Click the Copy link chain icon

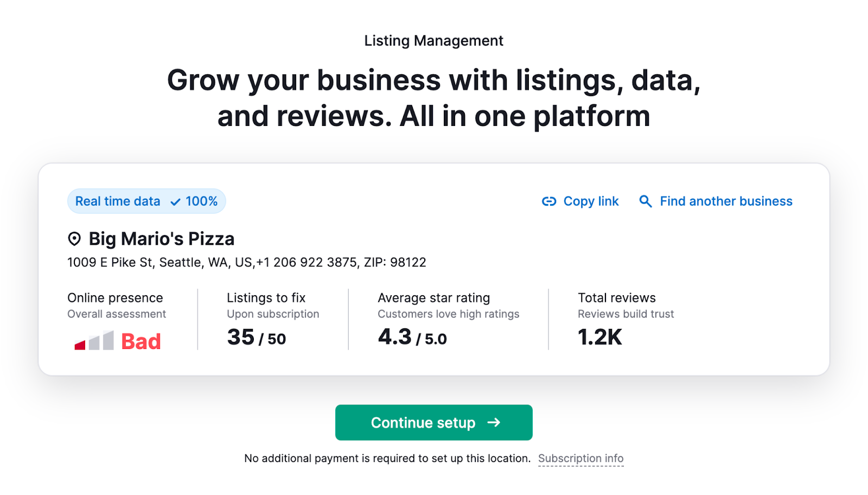pyautogui.click(x=548, y=201)
